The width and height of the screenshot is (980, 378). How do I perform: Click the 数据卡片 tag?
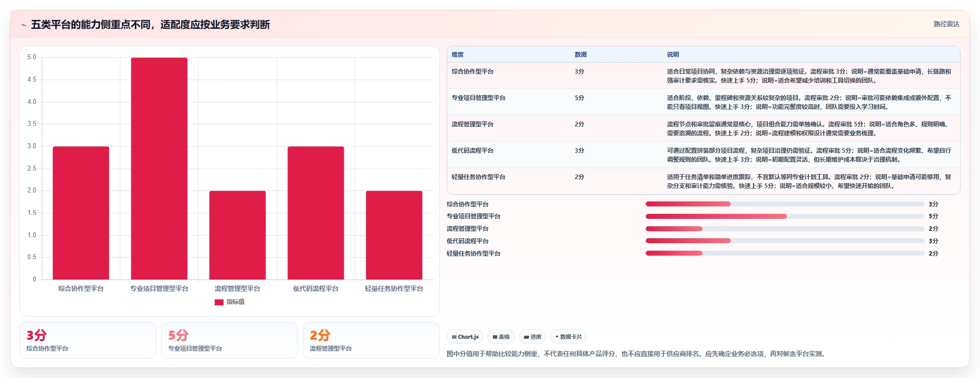[x=569, y=337]
